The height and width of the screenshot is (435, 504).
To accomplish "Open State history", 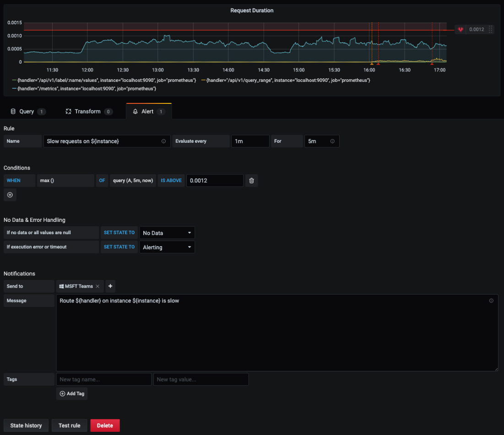I will coord(26,425).
